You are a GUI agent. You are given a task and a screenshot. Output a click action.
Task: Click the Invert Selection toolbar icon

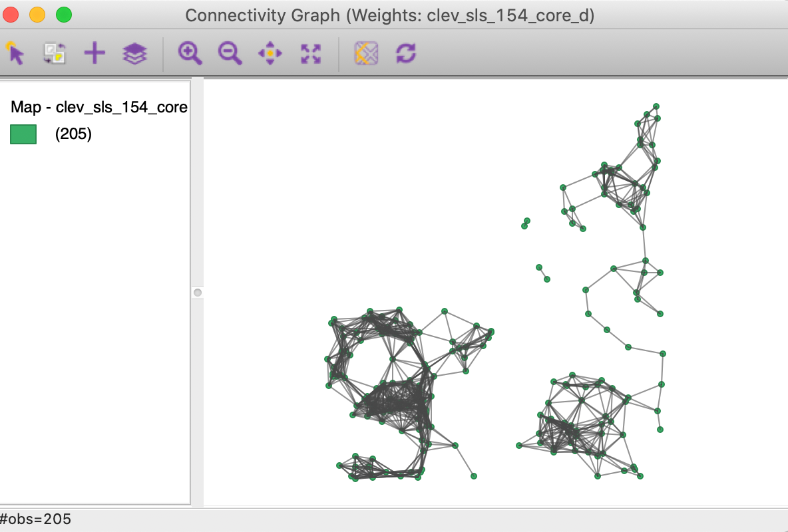tap(55, 53)
